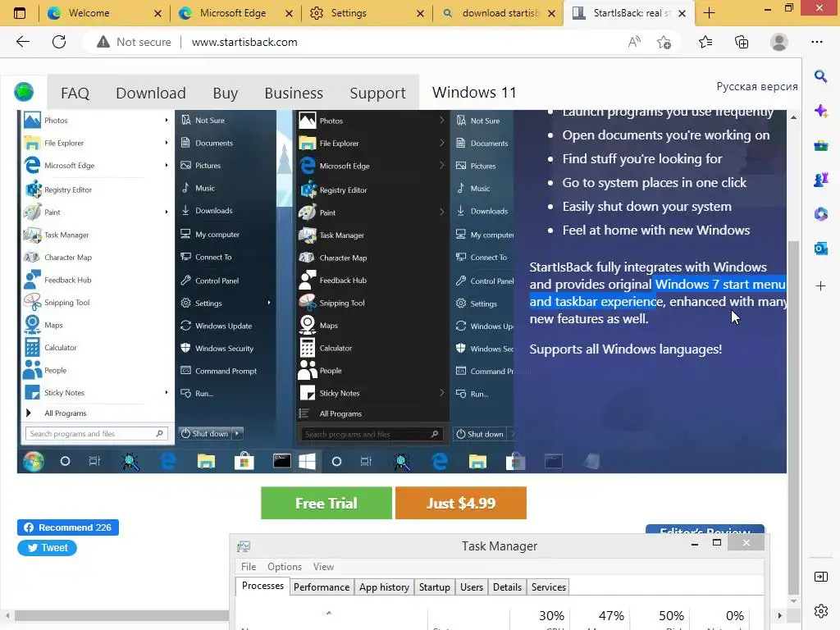Click the Edge back arrow button
The width and height of the screenshot is (840, 630).
pos(22,42)
